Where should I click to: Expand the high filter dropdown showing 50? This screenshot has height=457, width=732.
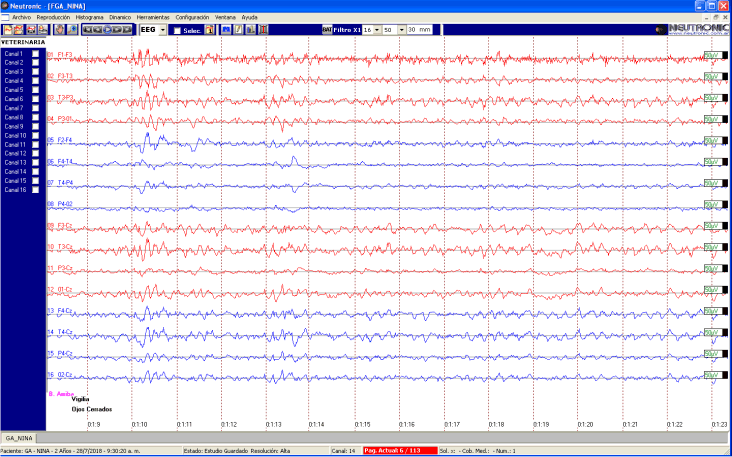401,30
